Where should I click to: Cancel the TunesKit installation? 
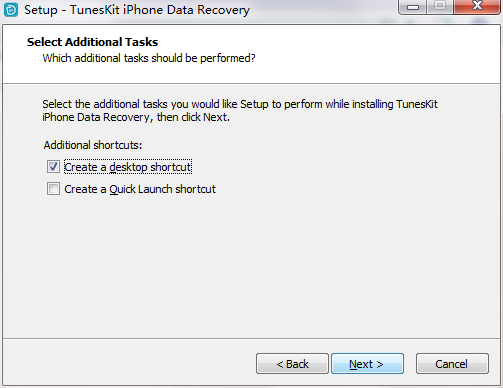point(452,364)
